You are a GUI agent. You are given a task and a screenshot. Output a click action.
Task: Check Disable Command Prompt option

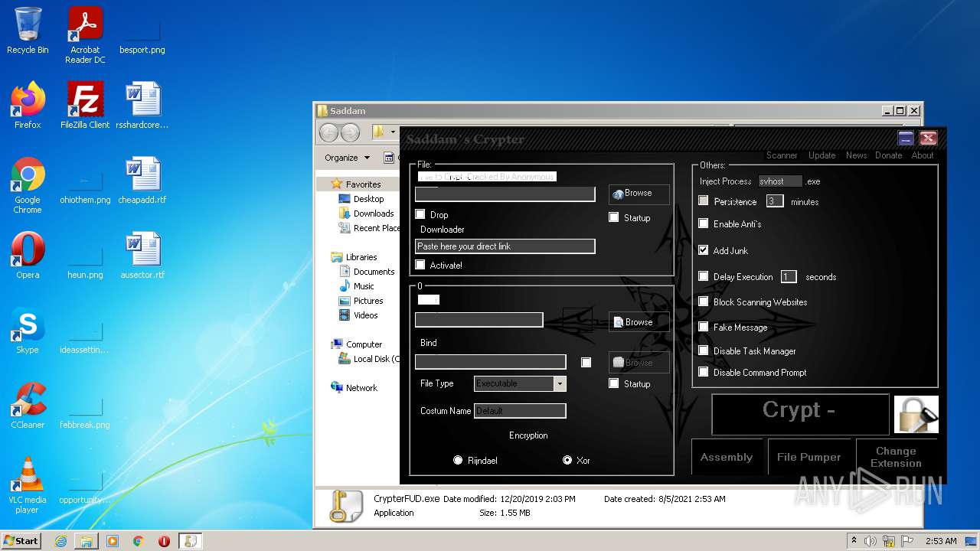(x=704, y=372)
